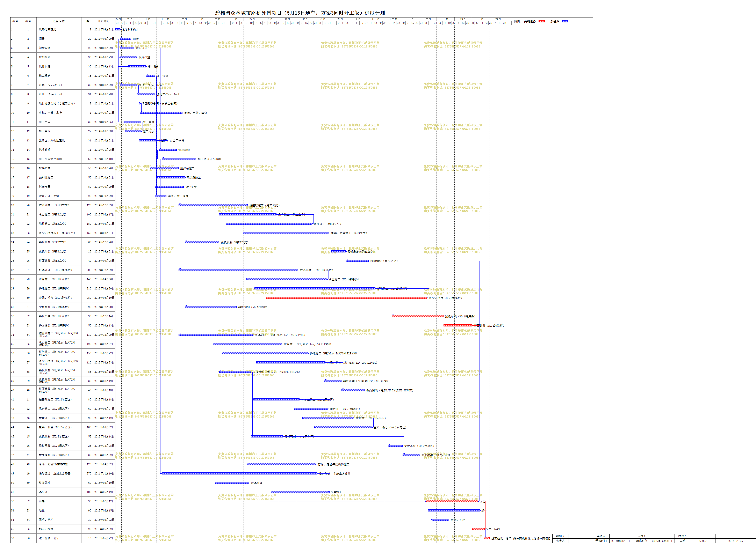Screen dimensions: 756x553
Task: Select the 工期 column header
Action: pos(86,21)
